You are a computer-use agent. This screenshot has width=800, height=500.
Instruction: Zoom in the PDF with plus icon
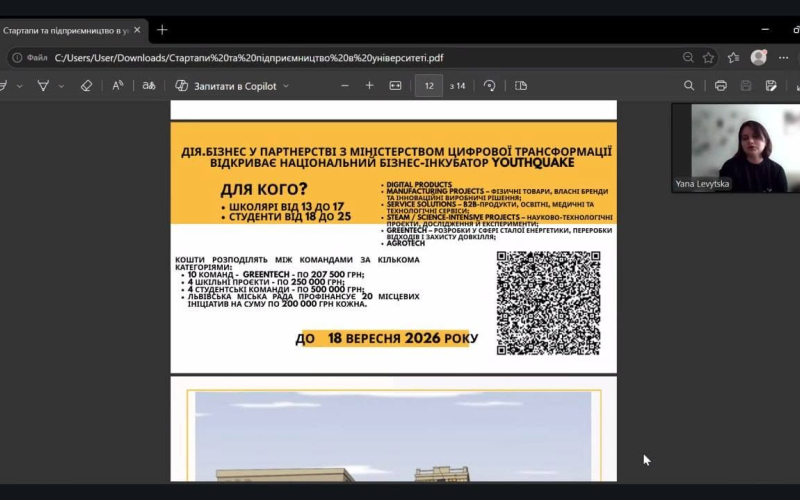pos(369,86)
